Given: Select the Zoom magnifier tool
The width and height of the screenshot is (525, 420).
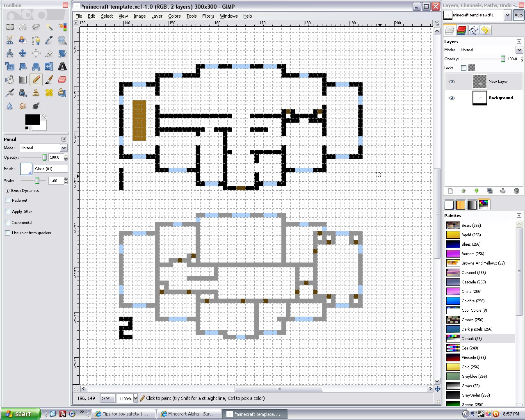Looking at the screenshot, I should pyautogui.click(x=62, y=40).
